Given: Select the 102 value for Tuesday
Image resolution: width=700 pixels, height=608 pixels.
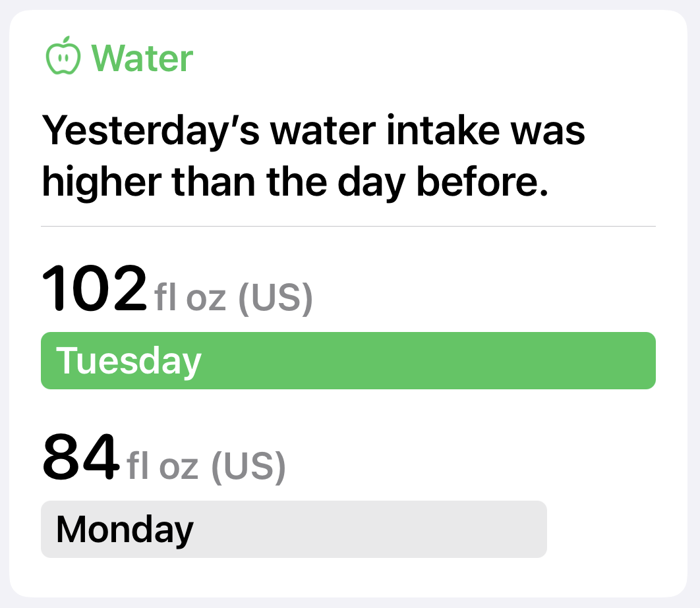Looking at the screenshot, I should pyautogui.click(x=94, y=290).
